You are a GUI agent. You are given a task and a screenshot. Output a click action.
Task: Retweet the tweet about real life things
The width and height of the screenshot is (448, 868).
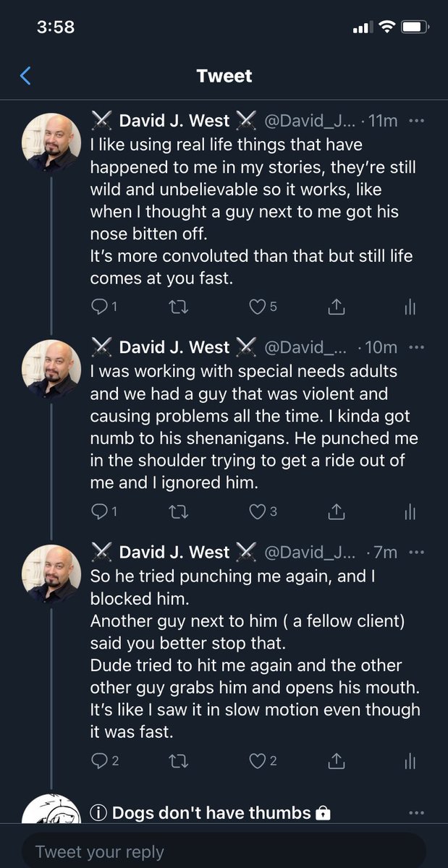177,307
